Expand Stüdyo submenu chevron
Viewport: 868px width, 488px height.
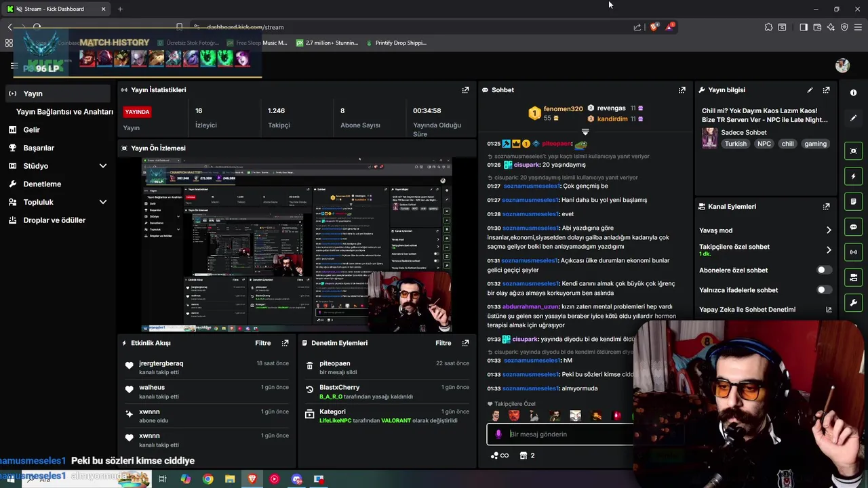[103, 166]
